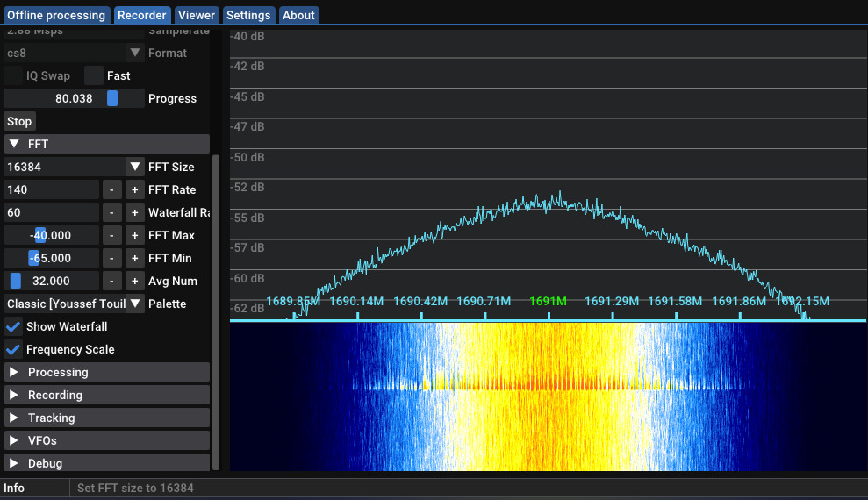The height and width of the screenshot is (500, 868).
Task: Increase FFT Min with plus button
Action: coord(134,258)
